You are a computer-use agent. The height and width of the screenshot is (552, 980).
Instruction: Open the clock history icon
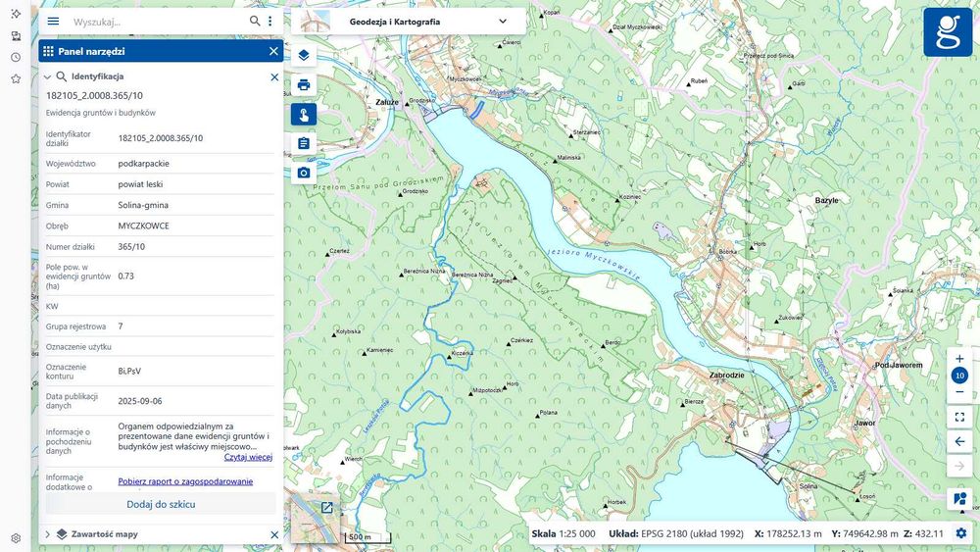pyautogui.click(x=16, y=58)
